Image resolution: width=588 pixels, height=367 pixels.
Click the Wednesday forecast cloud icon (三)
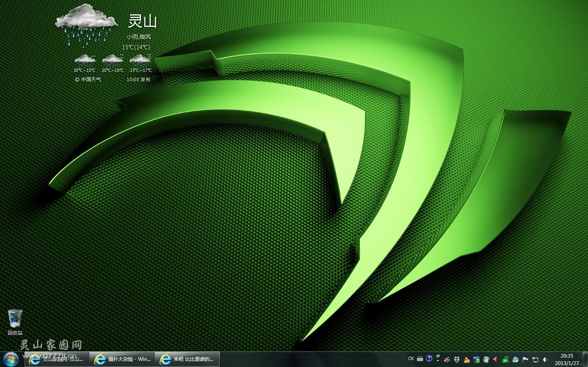(x=140, y=60)
